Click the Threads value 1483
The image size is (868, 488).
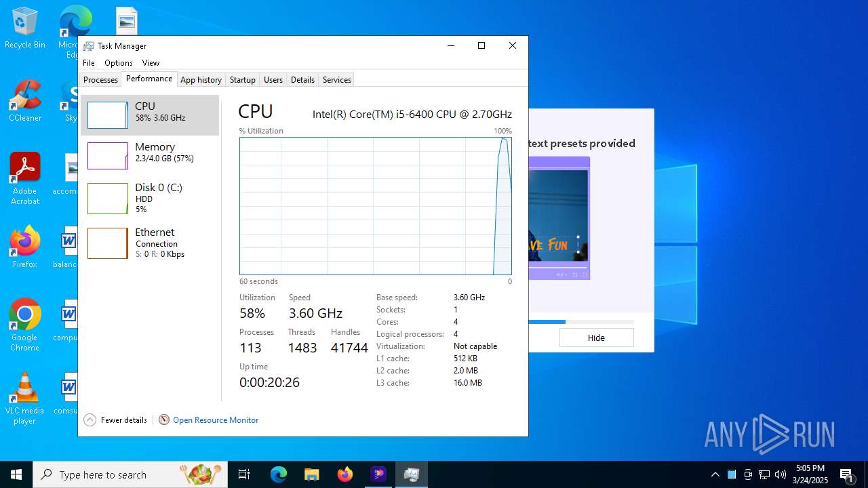click(x=302, y=348)
